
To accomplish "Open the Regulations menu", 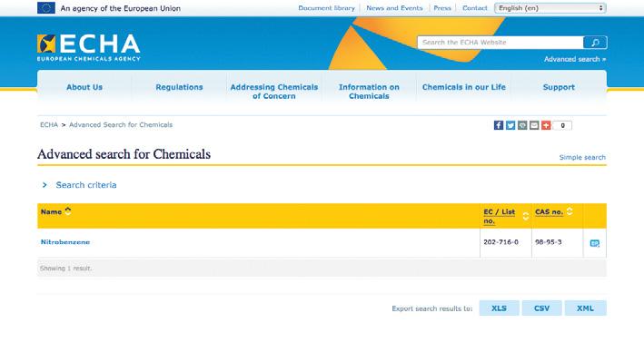I will click(x=179, y=87).
